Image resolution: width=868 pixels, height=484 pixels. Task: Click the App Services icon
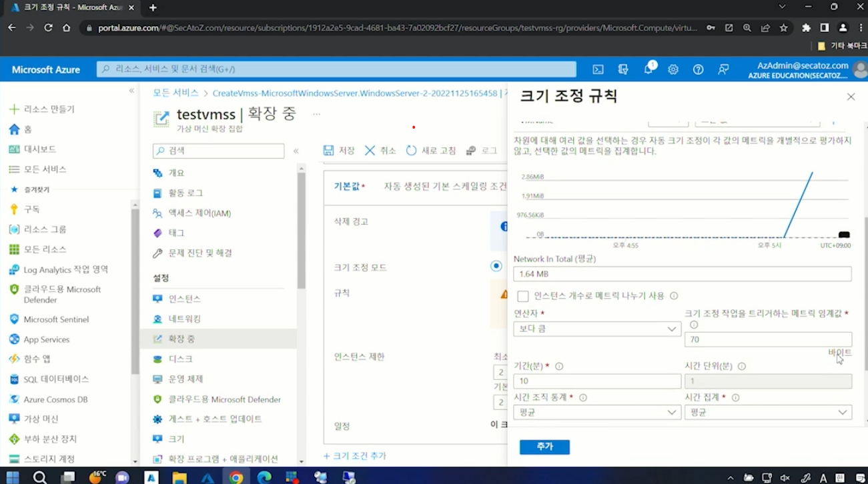point(14,339)
